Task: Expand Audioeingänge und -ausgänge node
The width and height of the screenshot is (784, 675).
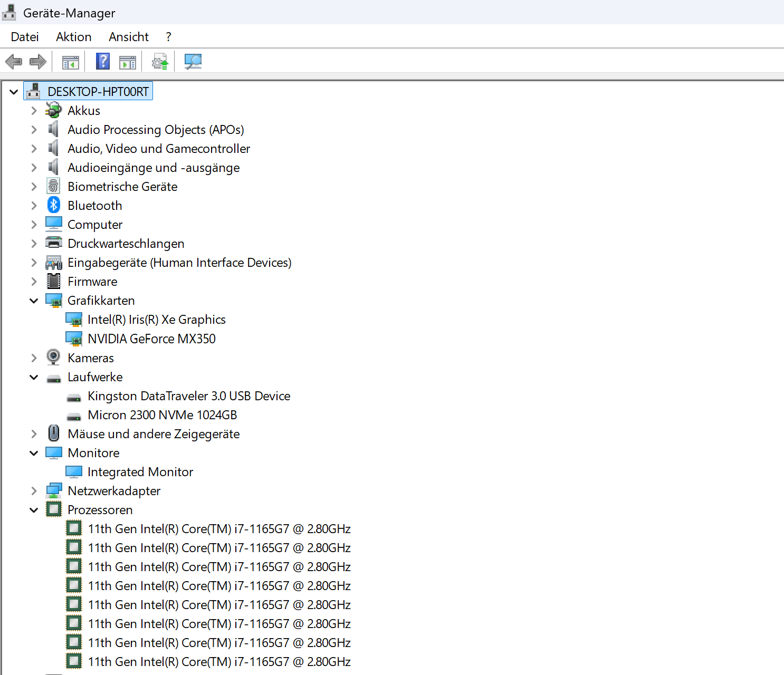Action: 34,168
